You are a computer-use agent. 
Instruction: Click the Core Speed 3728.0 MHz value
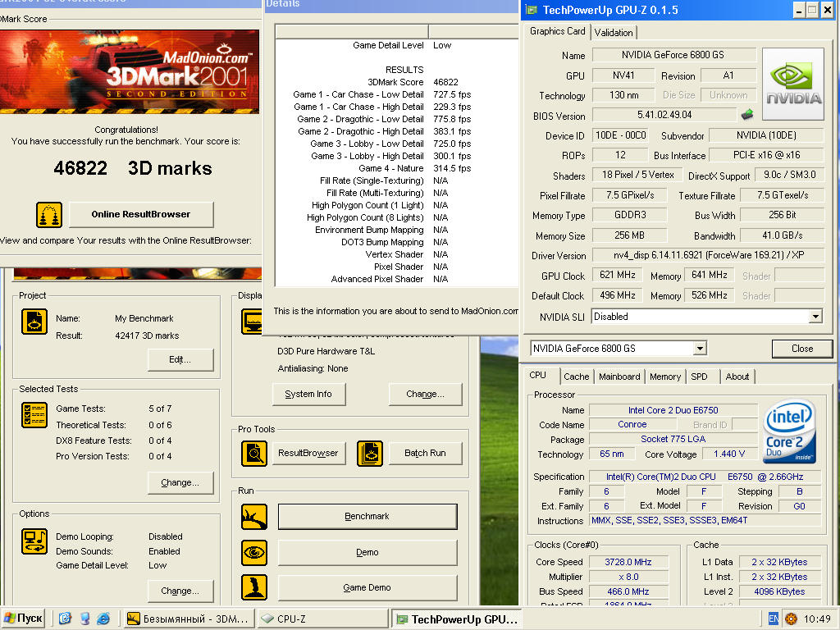tap(628, 563)
